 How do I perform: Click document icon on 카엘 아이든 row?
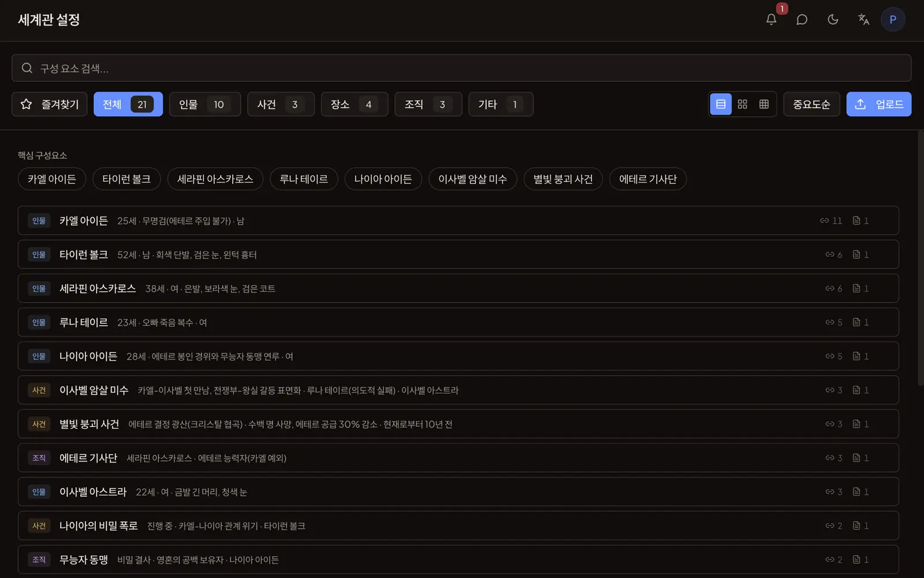point(856,221)
